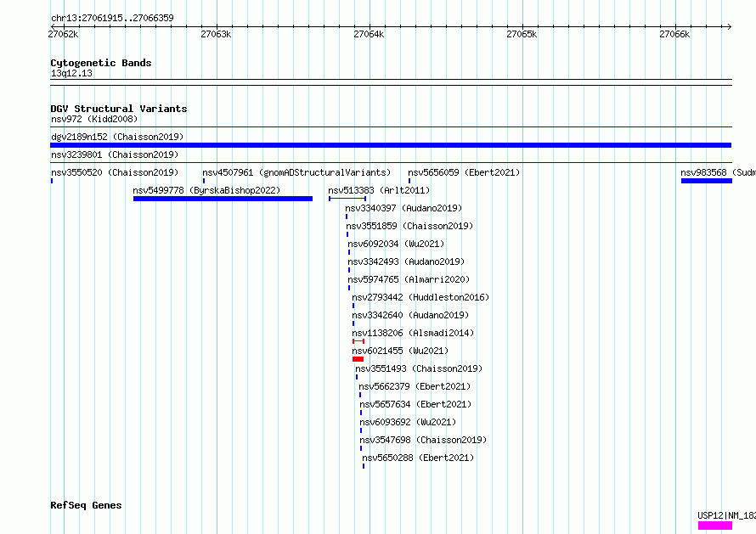756x534 pixels.
Task: Click nsv6021455 (Wu2021) label
Action: point(400,351)
